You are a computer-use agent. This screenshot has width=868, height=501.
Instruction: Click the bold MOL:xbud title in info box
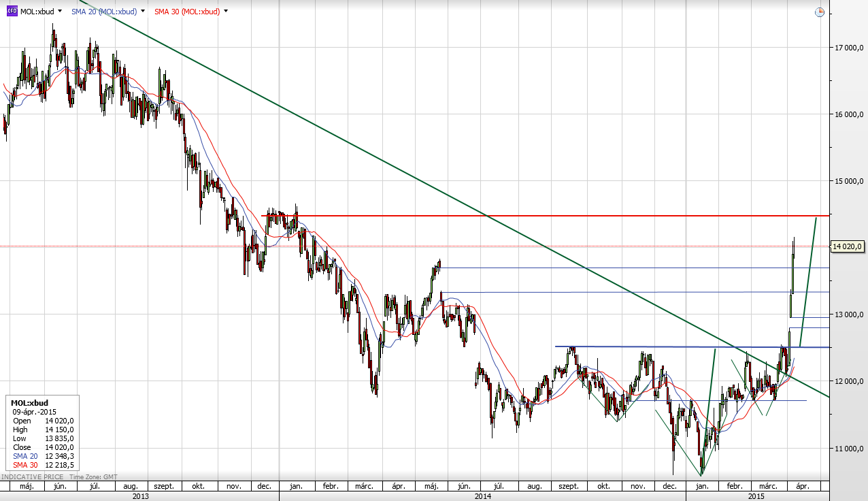(29, 403)
